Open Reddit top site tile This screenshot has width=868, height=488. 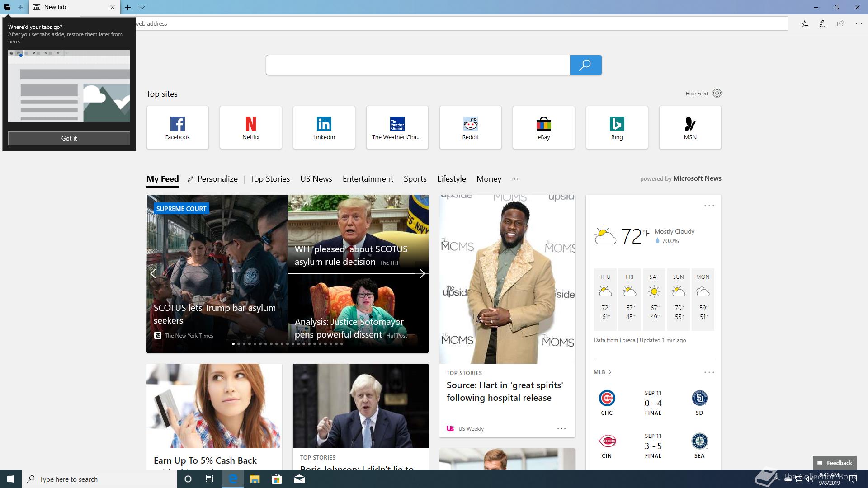471,127
